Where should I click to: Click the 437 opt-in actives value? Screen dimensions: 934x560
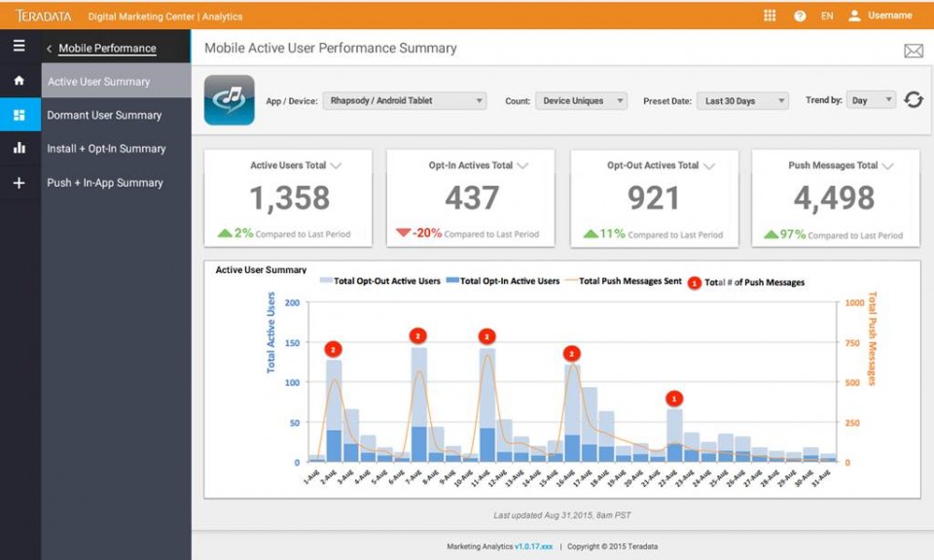click(x=472, y=197)
